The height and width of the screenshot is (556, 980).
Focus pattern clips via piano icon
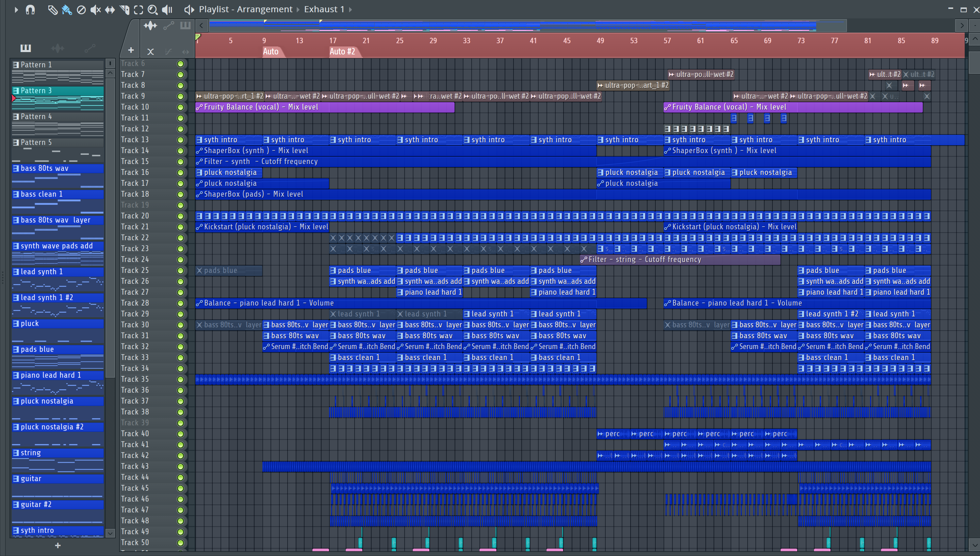point(185,26)
